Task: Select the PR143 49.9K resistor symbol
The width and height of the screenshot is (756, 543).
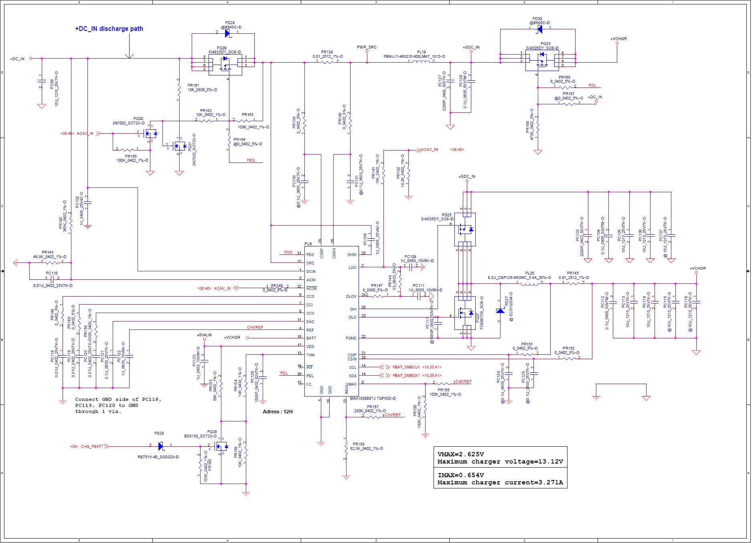Action: click(52, 263)
